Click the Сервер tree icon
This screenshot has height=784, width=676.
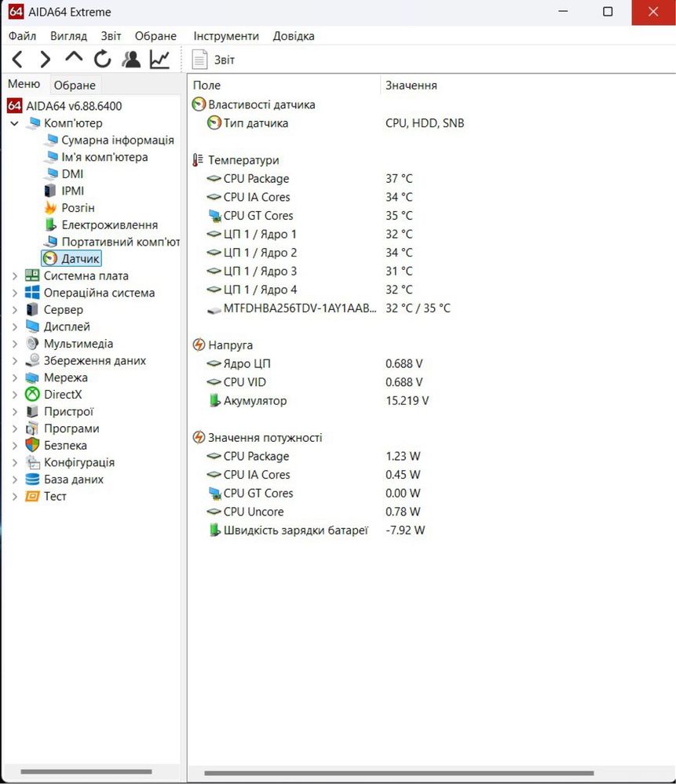click(x=32, y=309)
